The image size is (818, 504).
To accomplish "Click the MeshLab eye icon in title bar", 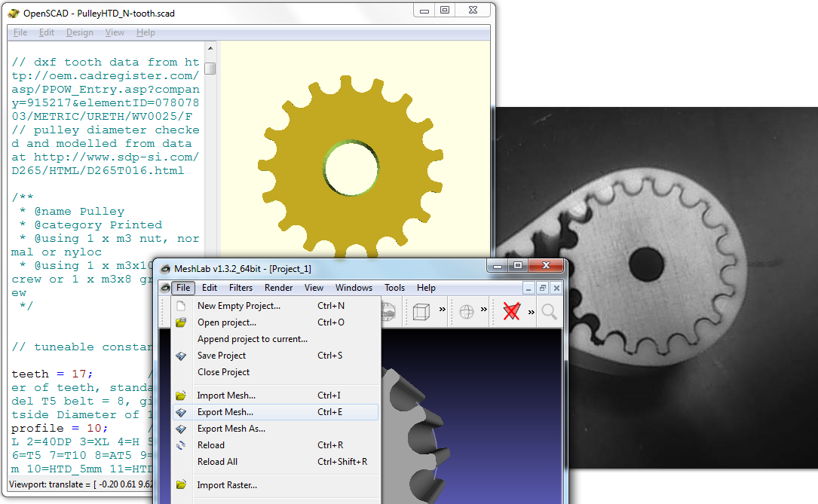I will pos(165,269).
